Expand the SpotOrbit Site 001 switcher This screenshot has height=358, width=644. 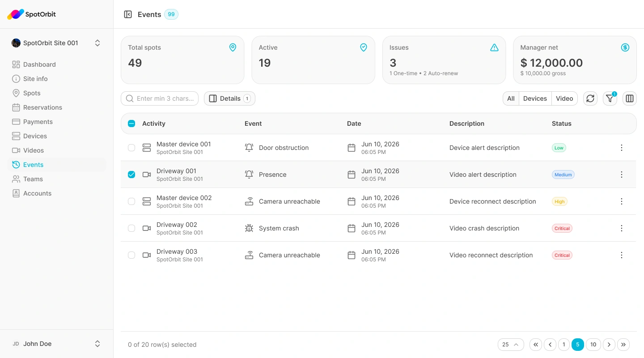click(56, 43)
